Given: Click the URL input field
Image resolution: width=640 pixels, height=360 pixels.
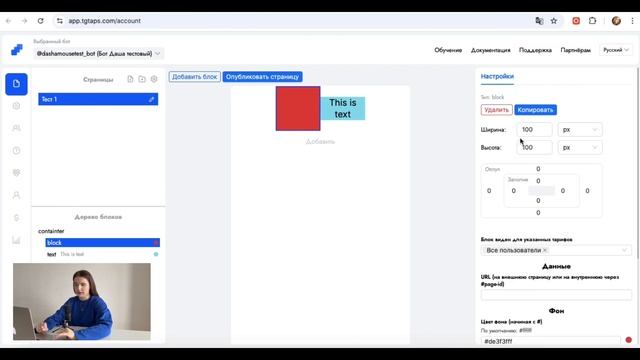Looking at the screenshot, I should [x=556, y=295].
